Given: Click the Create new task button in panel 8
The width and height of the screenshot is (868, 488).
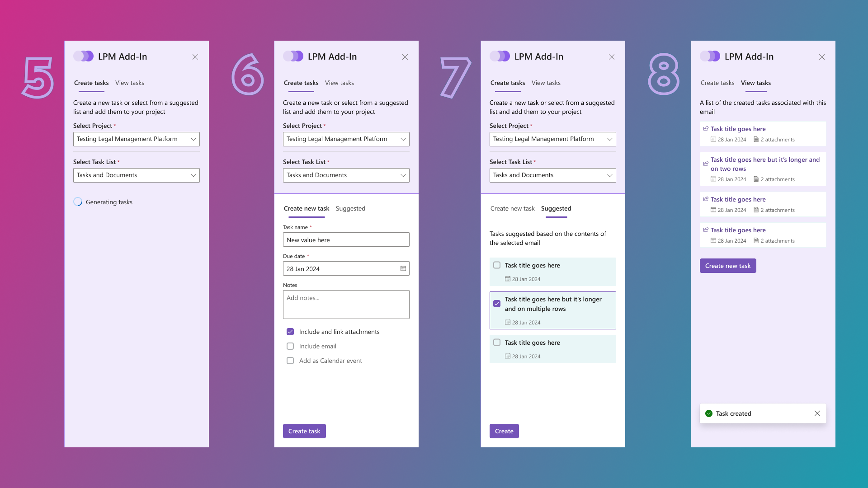Looking at the screenshot, I should (728, 265).
